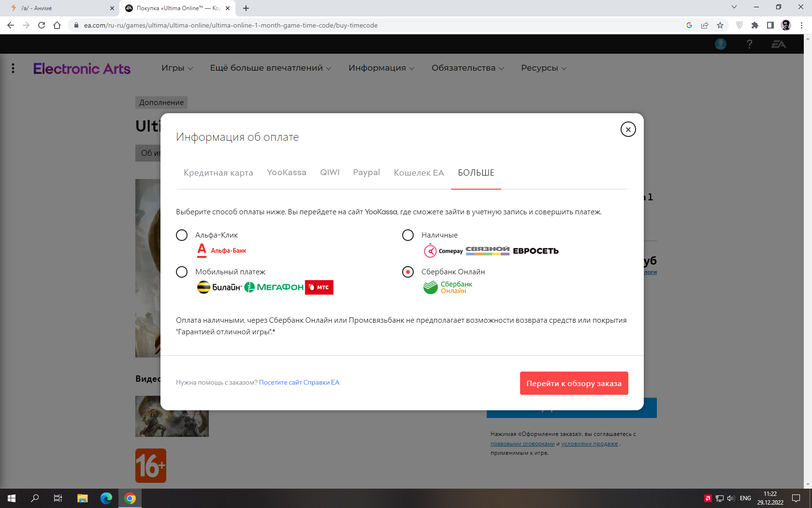This screenshot has height=508, width=812.
Task: Go back to the previous page
Action: [x=11, y=25]
